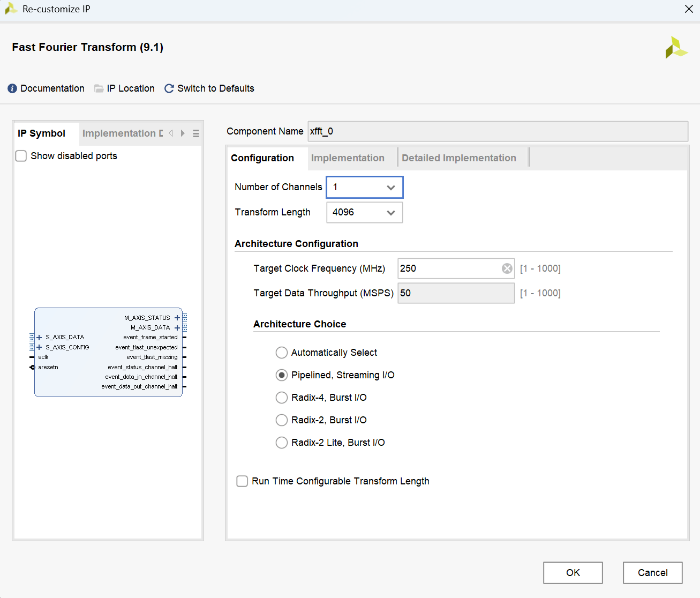Viewport: 700px width, 598px height.
Task: Expand S_AXIS_DATA port plus icon
Action: (39, 338)
